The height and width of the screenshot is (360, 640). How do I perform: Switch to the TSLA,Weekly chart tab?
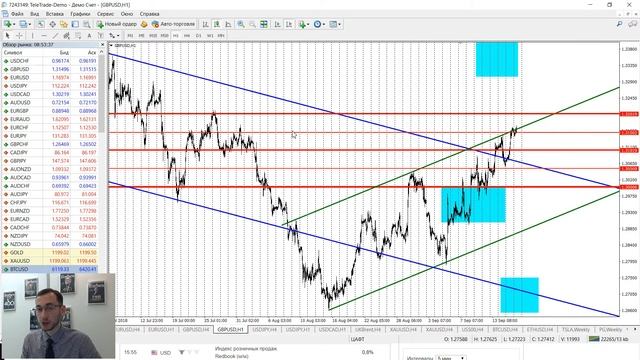tap(576, 329)
